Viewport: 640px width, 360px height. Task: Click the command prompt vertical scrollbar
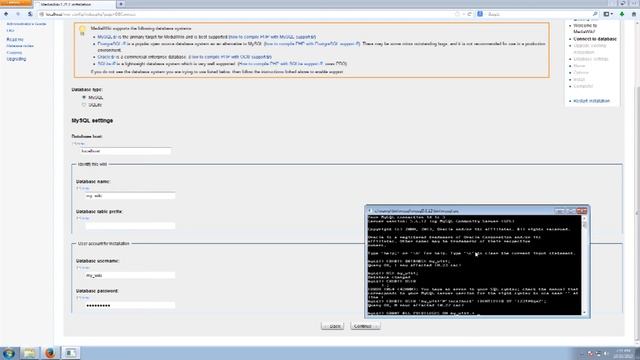tap(584, 265)
